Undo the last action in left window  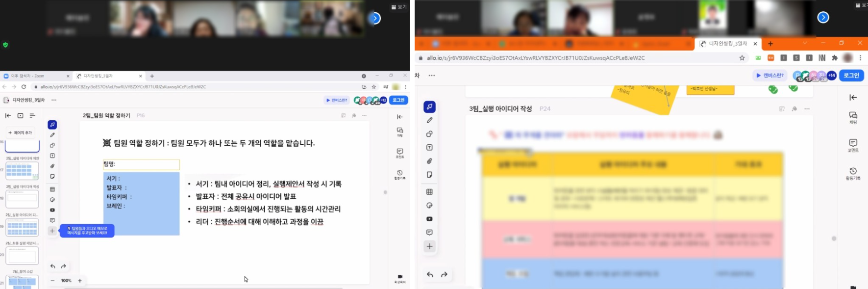53,266
